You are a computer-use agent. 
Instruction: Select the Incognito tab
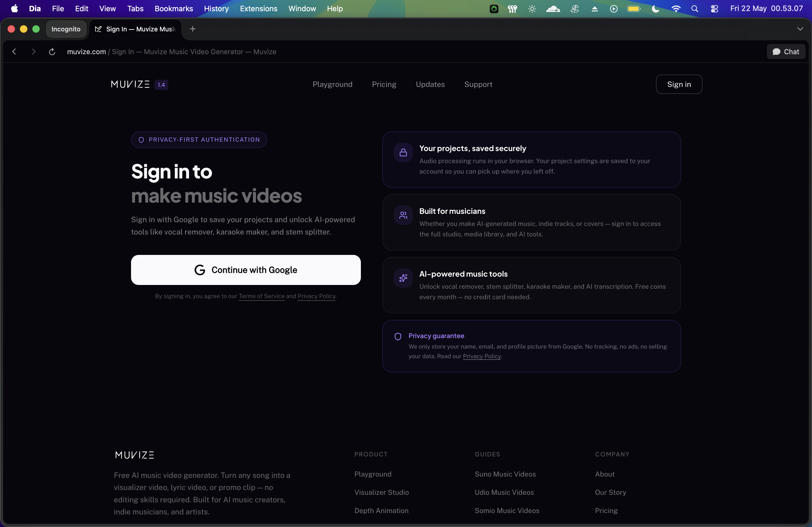click(x=66, y=29)
